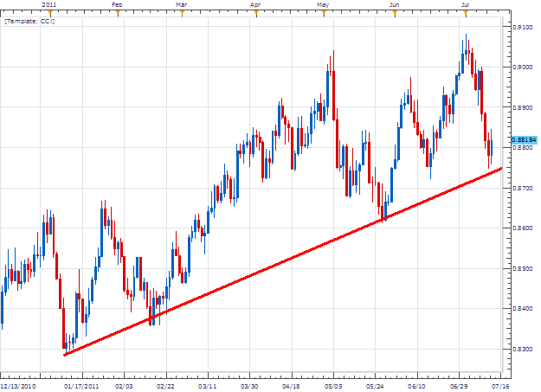Click the 0.8500 price axis label
The width and height of the screenshot is (541, 392).
tap(522, 269)
